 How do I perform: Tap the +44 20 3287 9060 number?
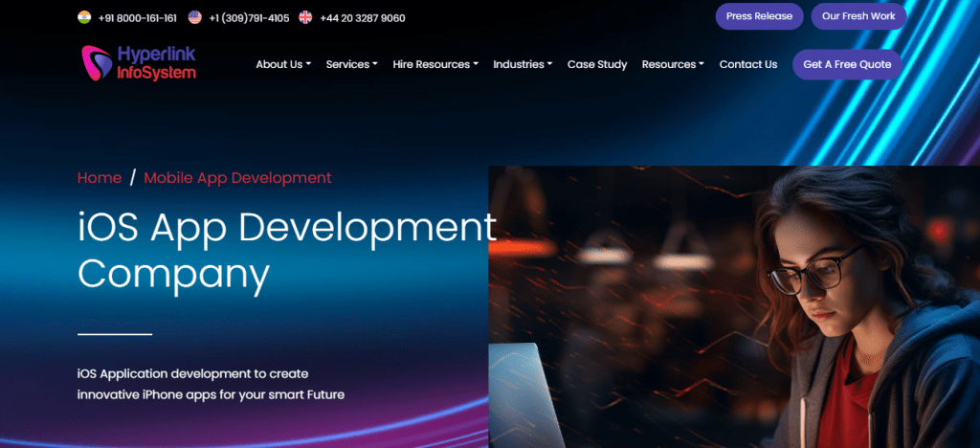[362, 17]
